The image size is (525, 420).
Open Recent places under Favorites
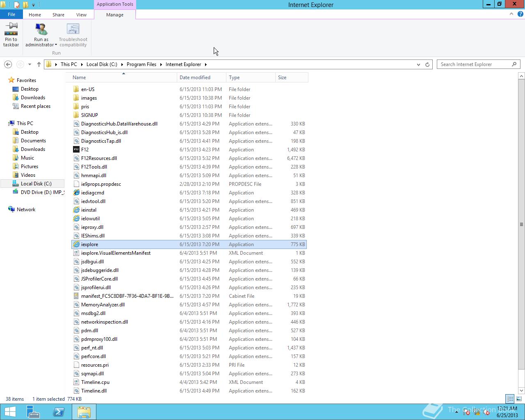coord(36,106)
